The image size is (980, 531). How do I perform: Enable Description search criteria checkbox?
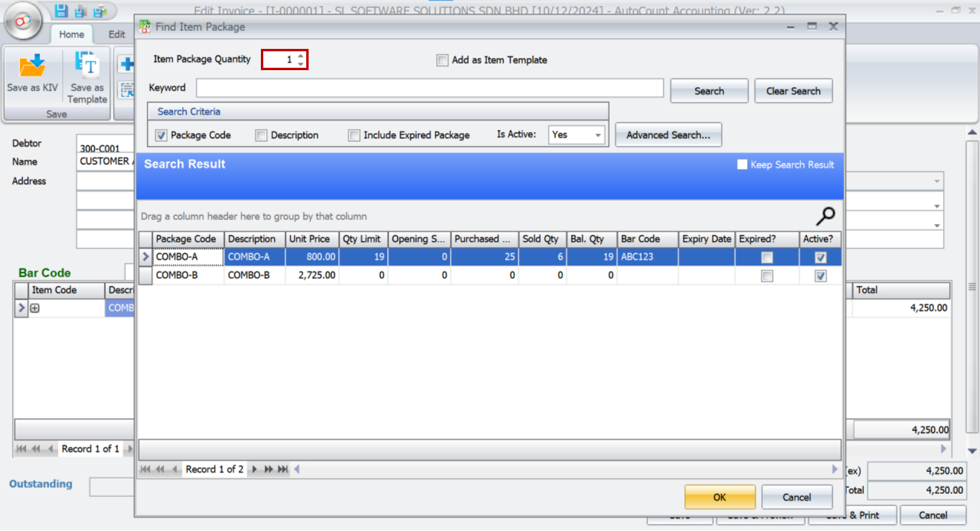pyautogui.click(x=261, y=136)
